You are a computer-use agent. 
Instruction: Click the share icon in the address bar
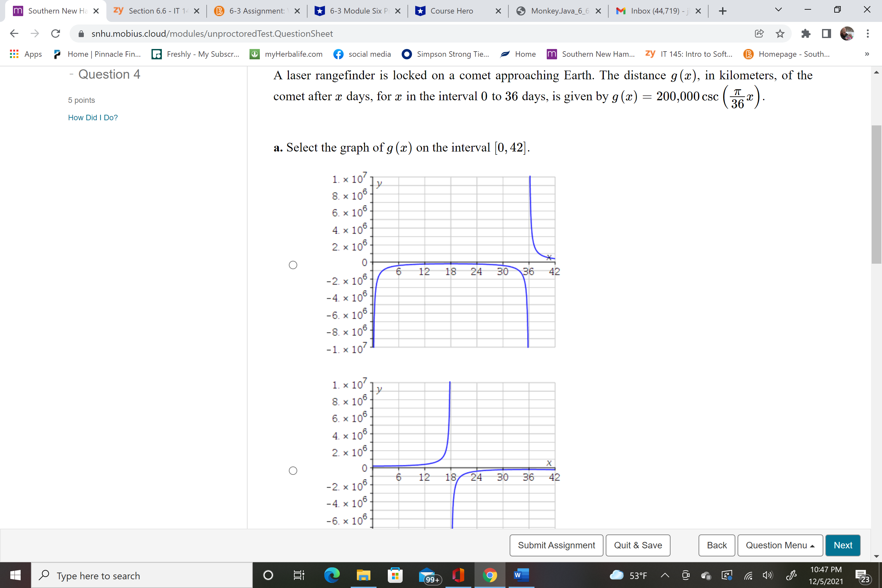[x=759, y=34]
